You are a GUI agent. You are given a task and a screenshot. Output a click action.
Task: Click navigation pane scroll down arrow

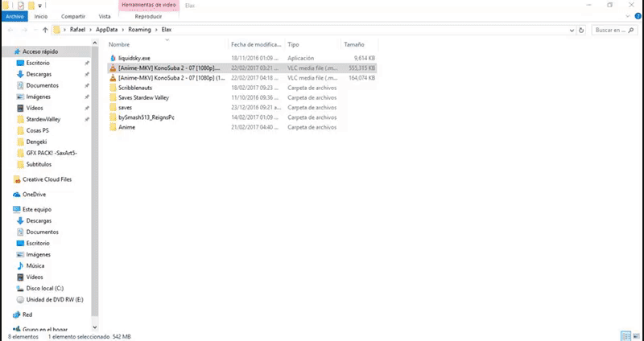[x=95, y=327]
